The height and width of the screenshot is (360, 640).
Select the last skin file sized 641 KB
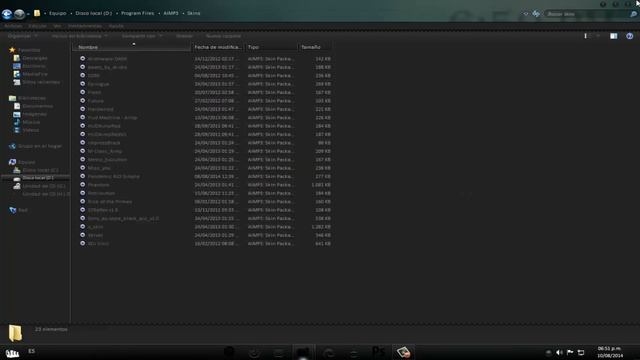pyautogui.click(x=205, y=243)
